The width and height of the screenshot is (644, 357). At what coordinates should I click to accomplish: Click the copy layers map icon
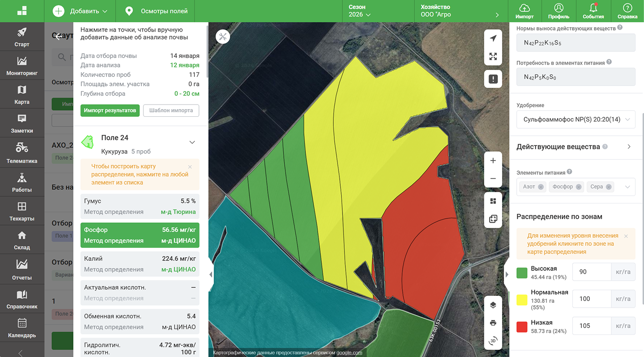pos(493,219)
